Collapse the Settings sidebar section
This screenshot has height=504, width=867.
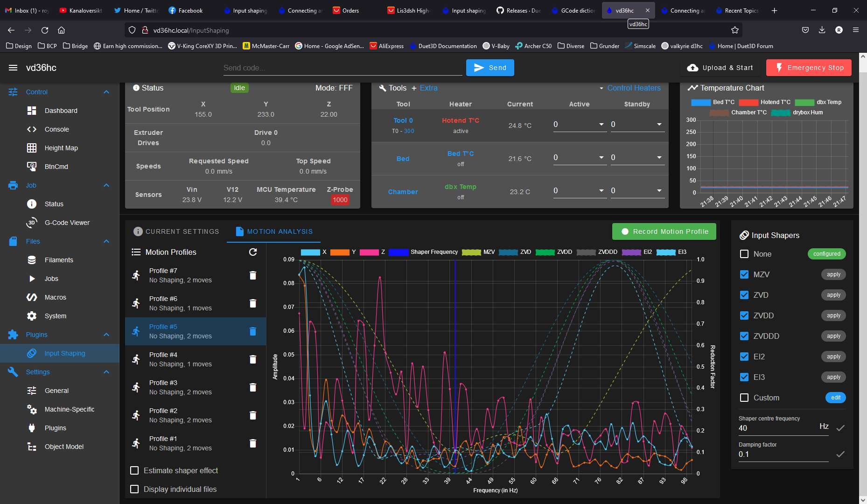click(106, 372)
